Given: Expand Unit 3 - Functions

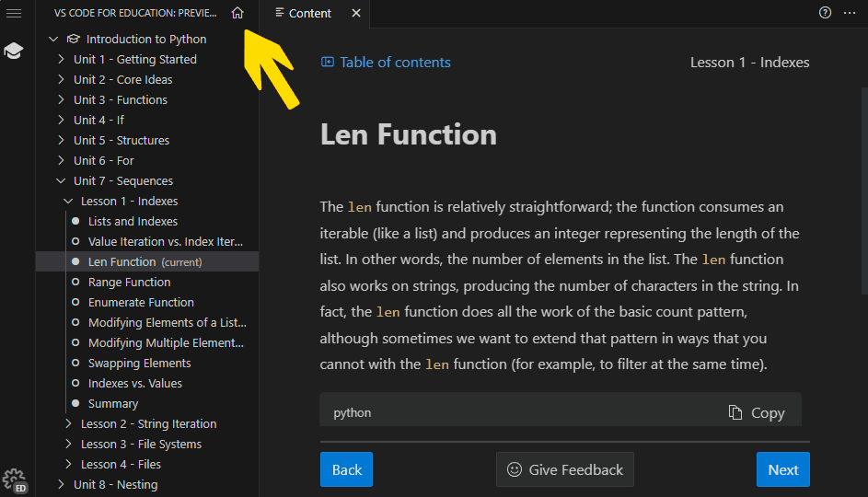Looking at the screenshot, I should 61,99.
